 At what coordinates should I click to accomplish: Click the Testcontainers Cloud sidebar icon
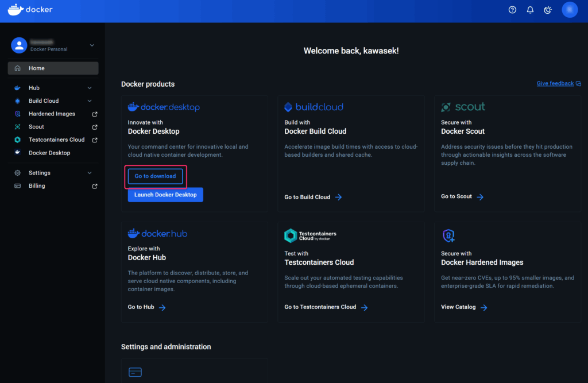coord(17,140)
